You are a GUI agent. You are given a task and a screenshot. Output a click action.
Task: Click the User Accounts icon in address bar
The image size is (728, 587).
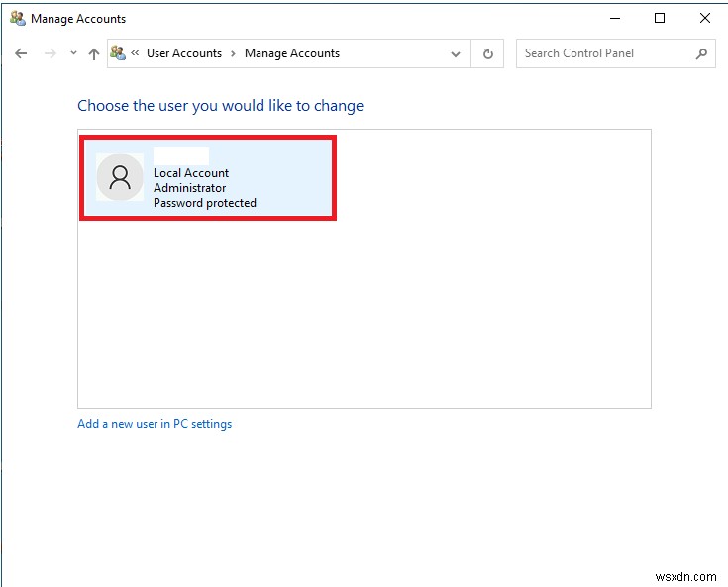pyautogui.click(x=118, y=53)
